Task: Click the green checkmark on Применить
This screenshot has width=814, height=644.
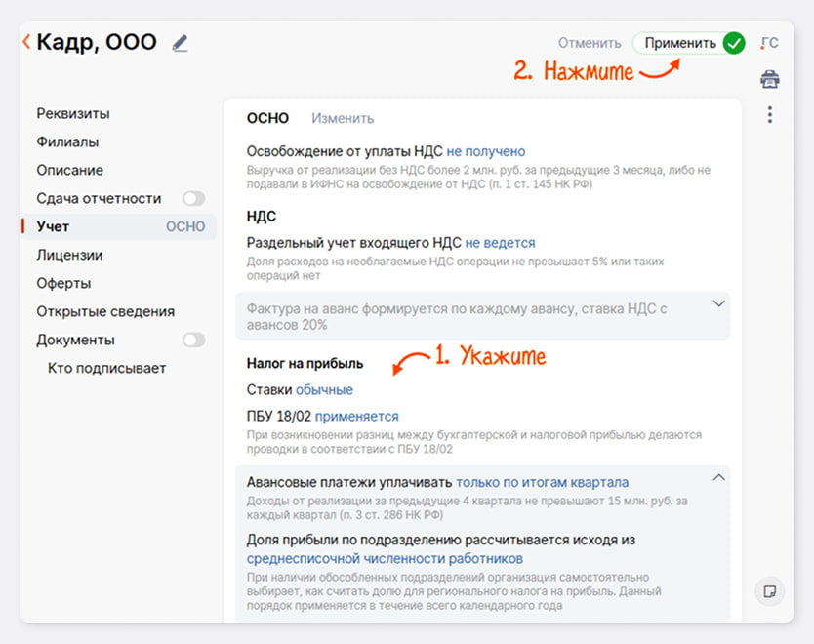Action: pos(734,43)
